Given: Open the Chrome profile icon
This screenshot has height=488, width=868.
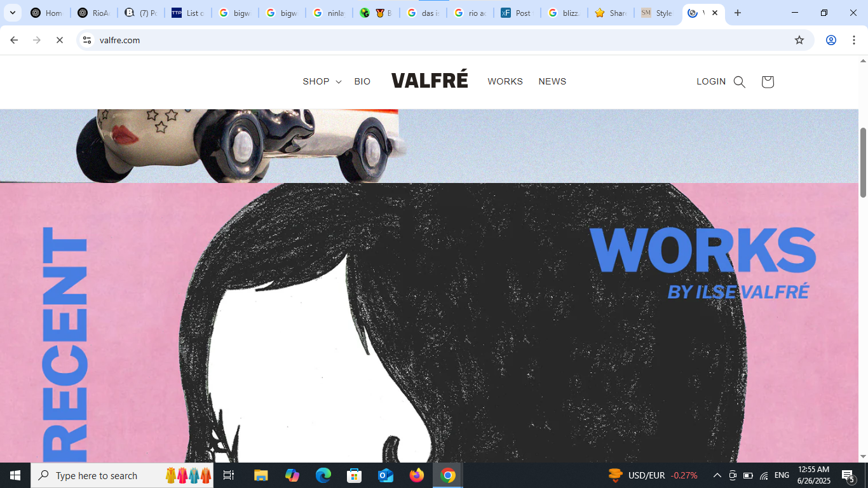Looking at the screenshot, I should pyautogui.click(x=831, y=40).
